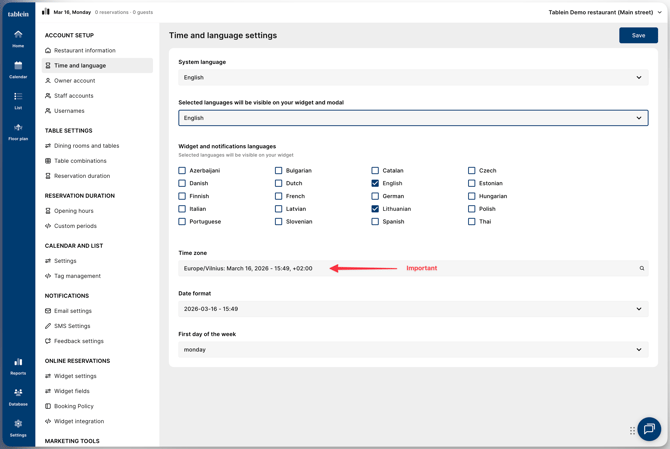Expand the restaurant selector at top right
Viewport: 670px width, 449px height.
tap(605, 12)
